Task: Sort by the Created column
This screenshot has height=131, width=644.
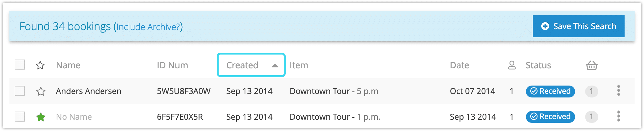Action: (x=251, y=65)
